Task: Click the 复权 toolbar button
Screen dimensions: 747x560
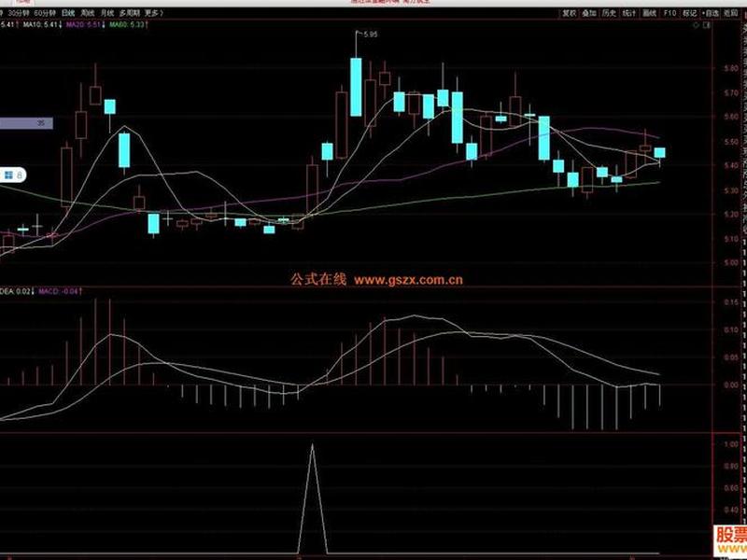Action: [x=570, y=13]
